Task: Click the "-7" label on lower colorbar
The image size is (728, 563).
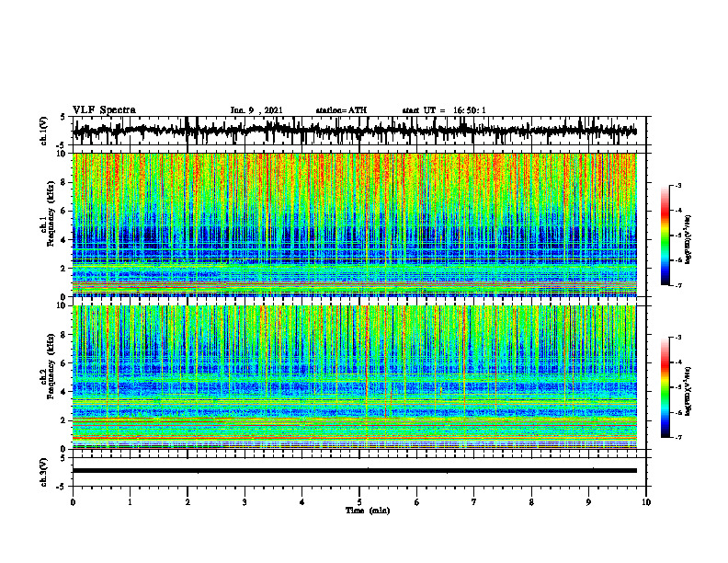Action: 678,437
